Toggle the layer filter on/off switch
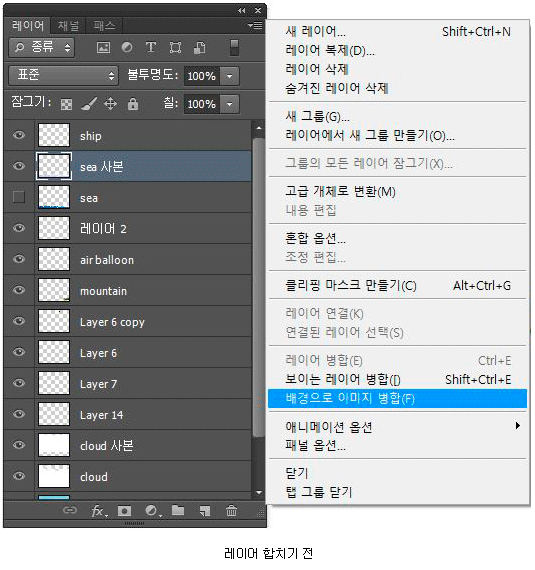 click(234, 48)
